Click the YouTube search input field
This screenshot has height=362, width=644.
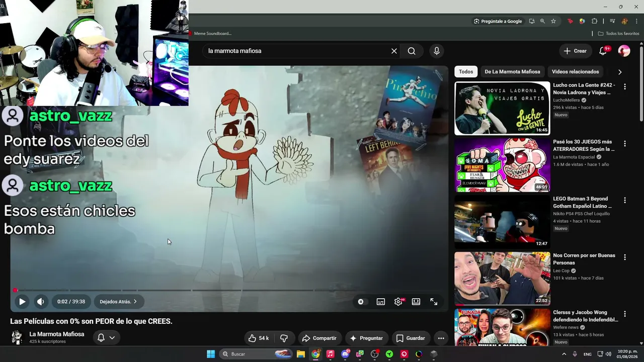pyautogui.click(x=297, y=51)
